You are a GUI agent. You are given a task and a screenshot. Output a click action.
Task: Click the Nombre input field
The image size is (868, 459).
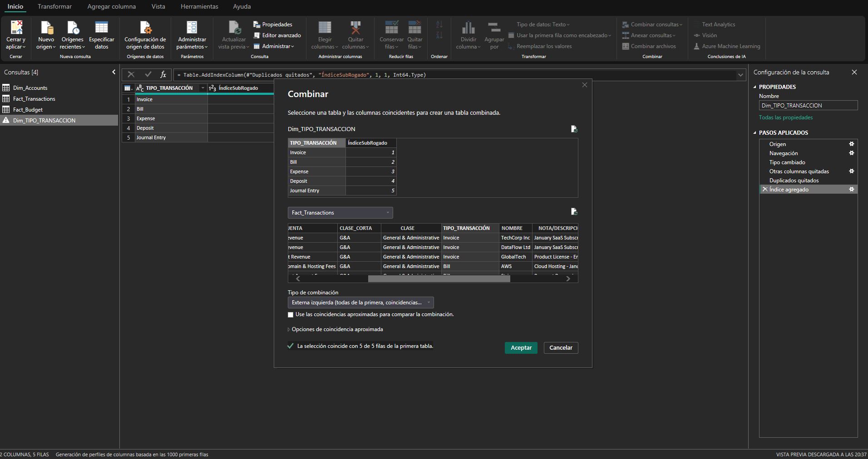[808, 106]
